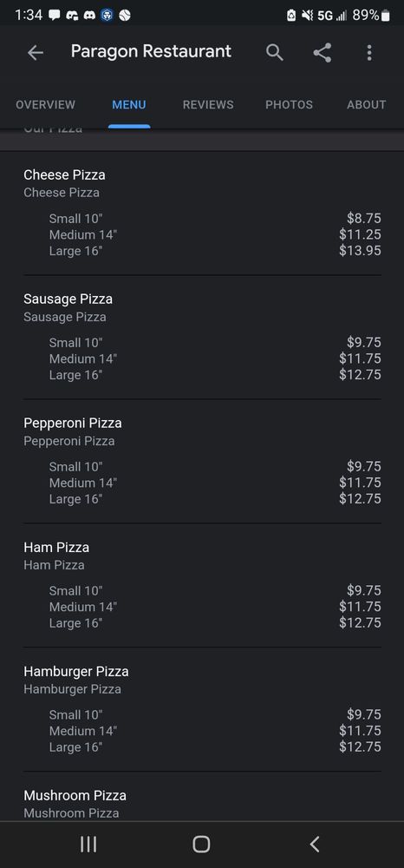Image resolution: width=404 pixels, height=868 pixels.
Task: Select the Menu tab
Action: coord(129,105)
